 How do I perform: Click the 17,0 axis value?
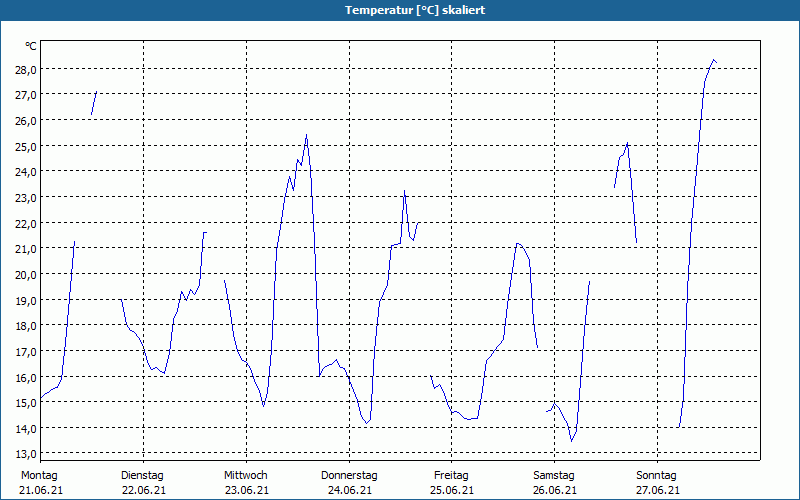click(26, 352)
